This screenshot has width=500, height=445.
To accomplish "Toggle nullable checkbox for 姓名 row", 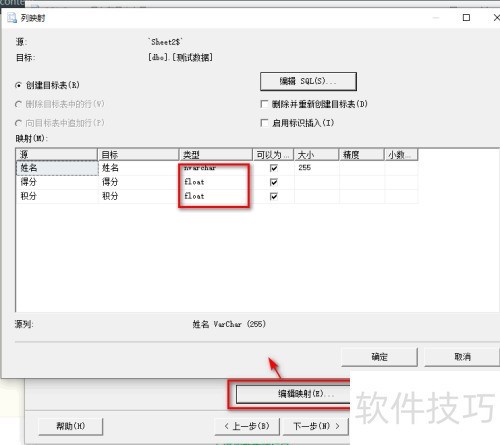I will tap(274, 168).
